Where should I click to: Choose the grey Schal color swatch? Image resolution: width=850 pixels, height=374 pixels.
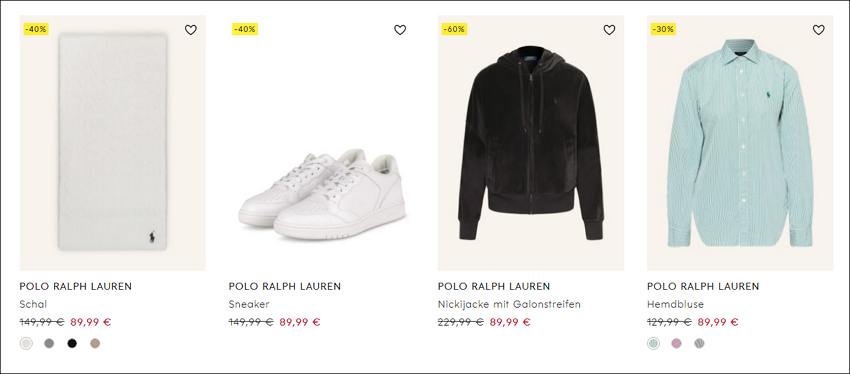pos(49,343)
